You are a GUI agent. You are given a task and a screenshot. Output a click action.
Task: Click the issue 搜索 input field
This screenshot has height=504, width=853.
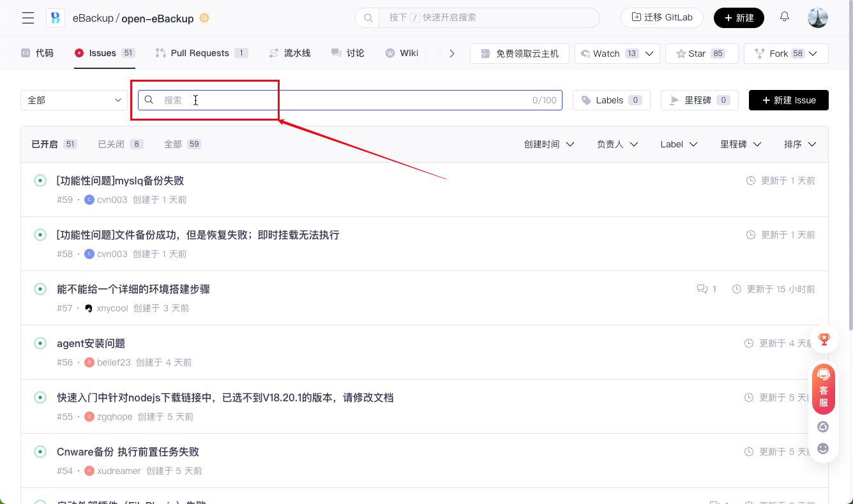click(345, 100)
